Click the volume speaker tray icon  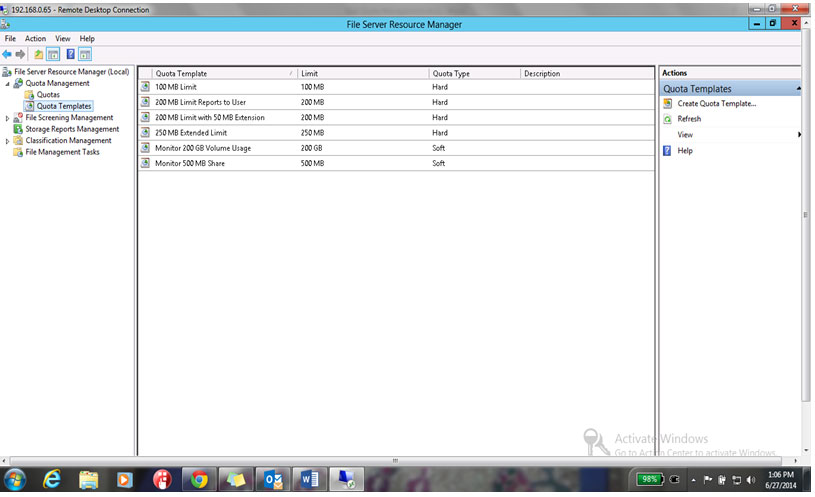click(x=751, y=480)
